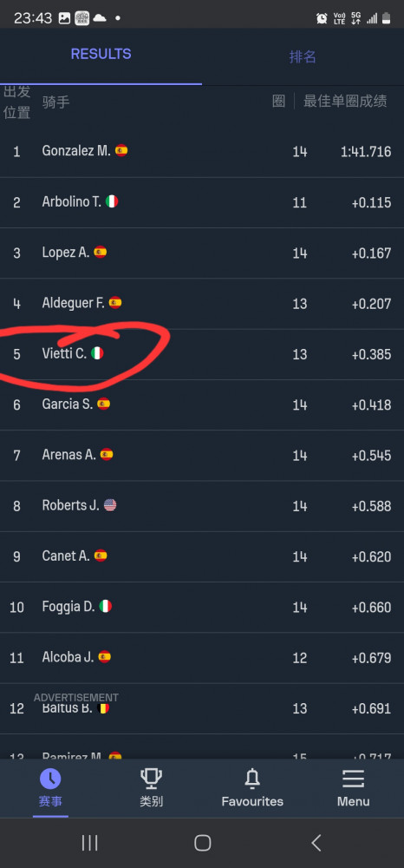Switch to the RESULTS tab
The width and height of the screenshot is (404, 868).
click(101, 54)
